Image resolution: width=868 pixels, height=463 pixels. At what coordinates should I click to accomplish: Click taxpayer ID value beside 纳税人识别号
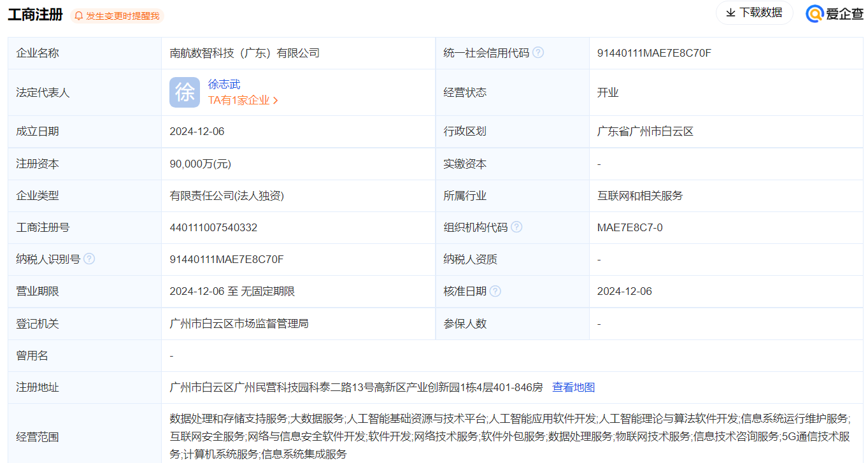coord(227,259)
